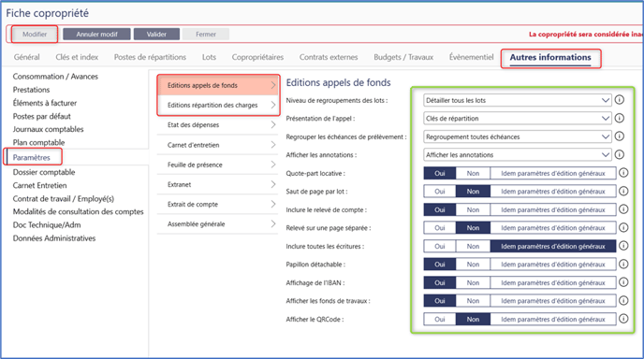Go to the Copropriétaires tab

click(257, 57)
